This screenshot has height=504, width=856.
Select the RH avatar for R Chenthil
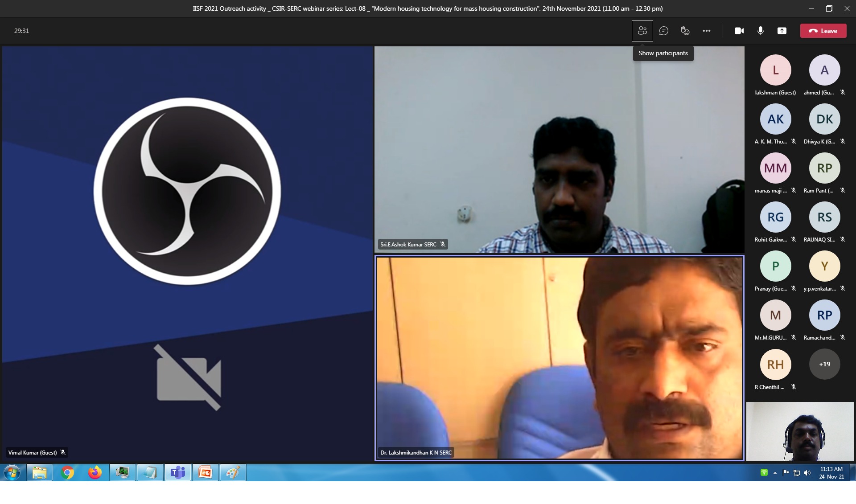tap(775, 364)
